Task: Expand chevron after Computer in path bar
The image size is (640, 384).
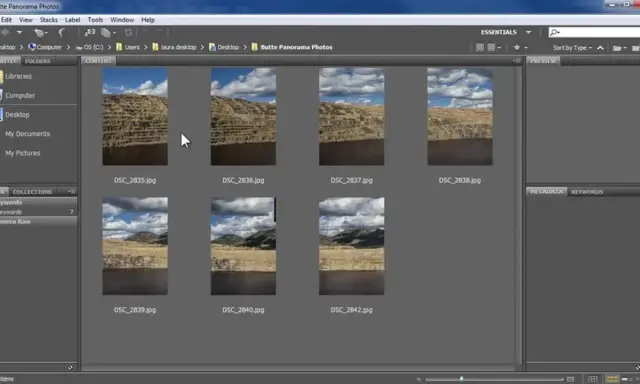Action: point(68,47)
